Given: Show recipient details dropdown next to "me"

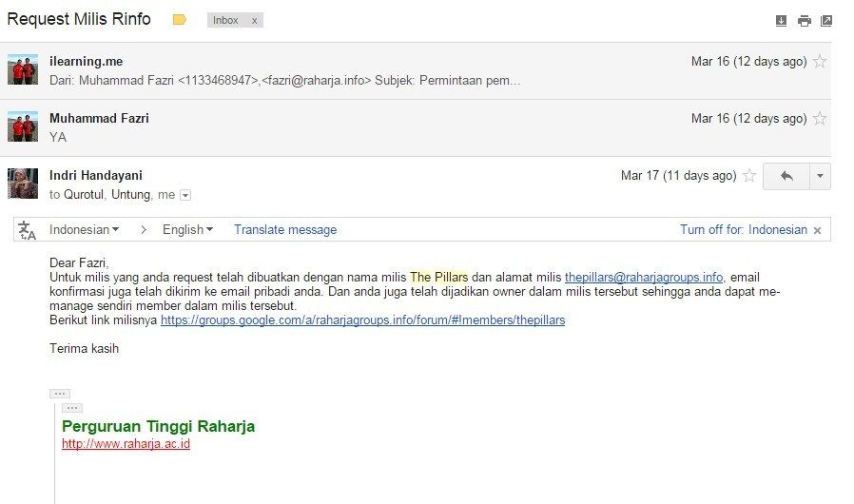Looking at the screenshot, I should (185, 195).
